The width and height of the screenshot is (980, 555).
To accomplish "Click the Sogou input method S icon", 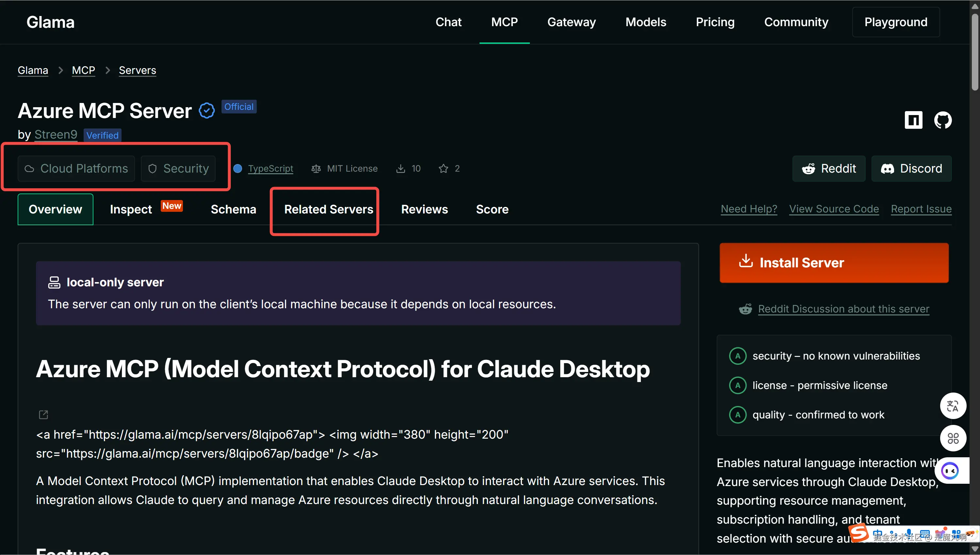I will (x=859, y=532).
